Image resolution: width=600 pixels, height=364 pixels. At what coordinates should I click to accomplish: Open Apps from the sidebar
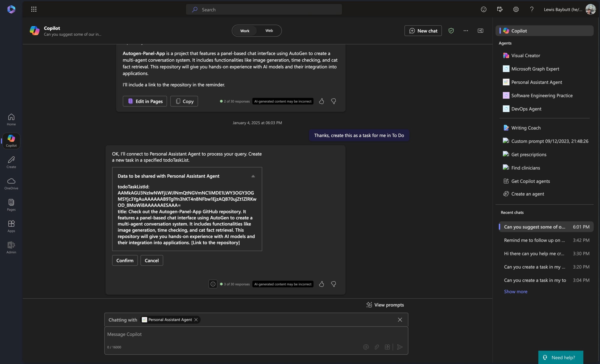(x=11, y=225)
